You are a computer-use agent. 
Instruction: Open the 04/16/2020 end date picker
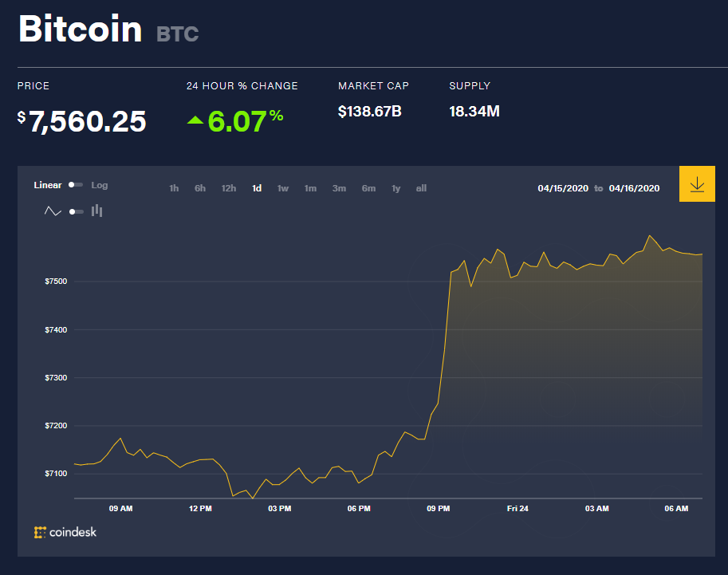tap(636, 188)
